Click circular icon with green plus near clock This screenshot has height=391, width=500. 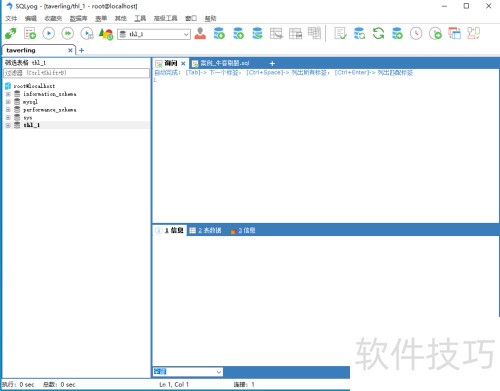435,33
